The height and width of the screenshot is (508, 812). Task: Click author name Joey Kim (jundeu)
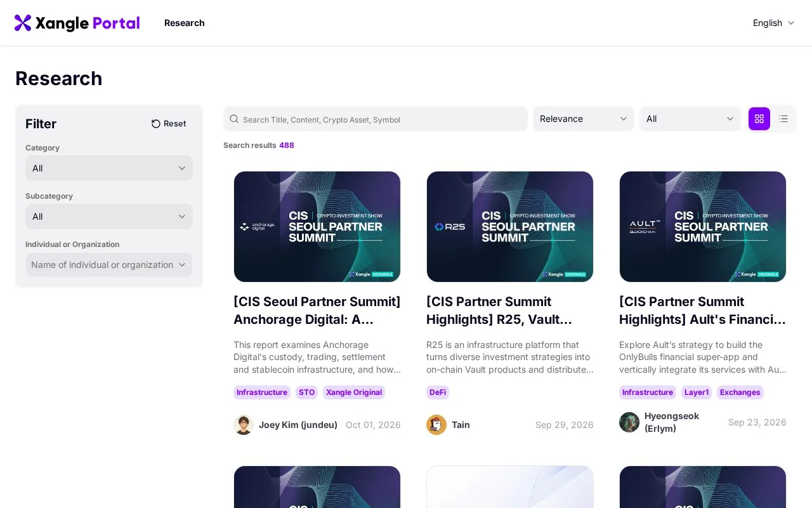[298, 425]
